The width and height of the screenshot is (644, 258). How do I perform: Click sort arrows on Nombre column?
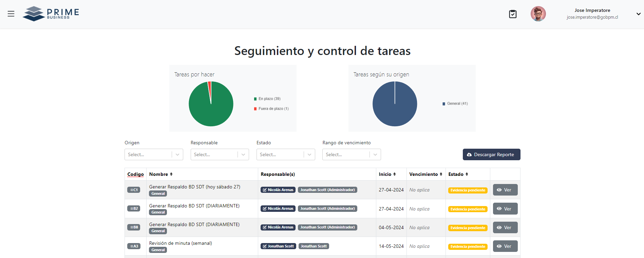pos(171,174)
